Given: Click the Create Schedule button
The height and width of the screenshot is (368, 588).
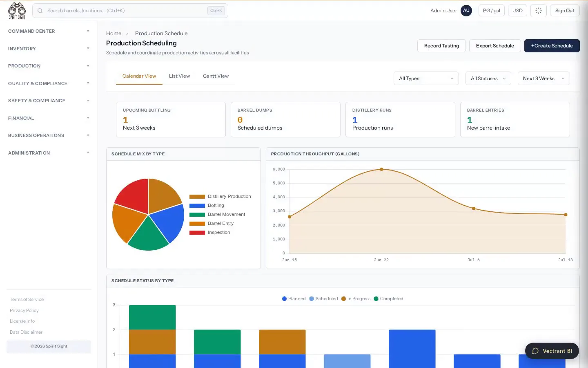Looking at the screenshot, I should 552,46.
